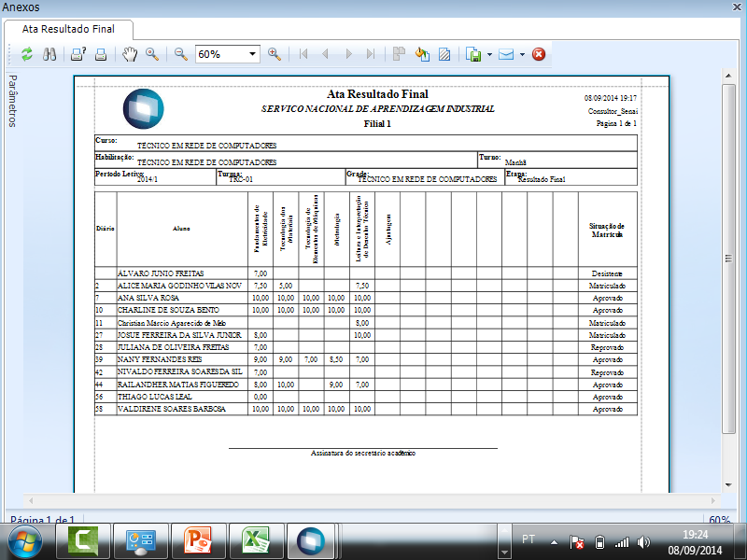Go to the previous page

pos(325,54)
